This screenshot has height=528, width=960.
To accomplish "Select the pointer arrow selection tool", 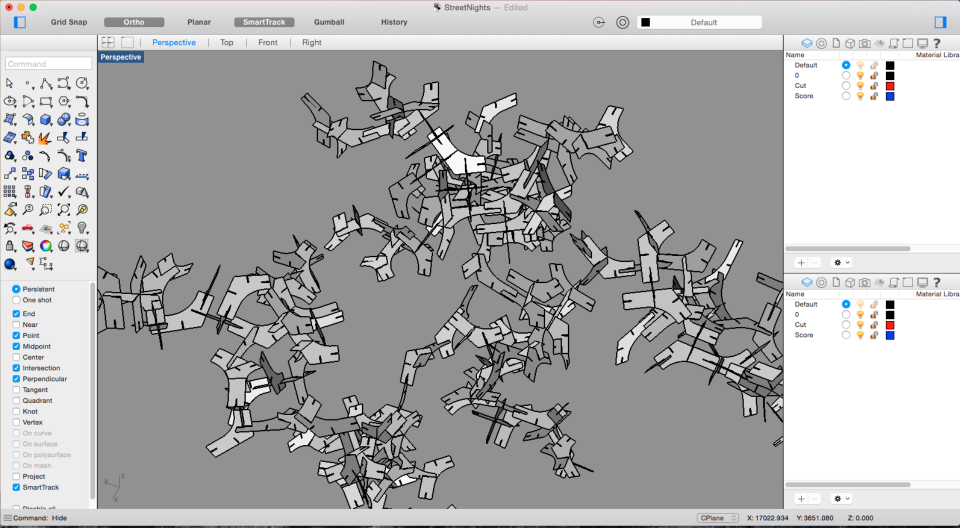I will click(x=10, y=84).
